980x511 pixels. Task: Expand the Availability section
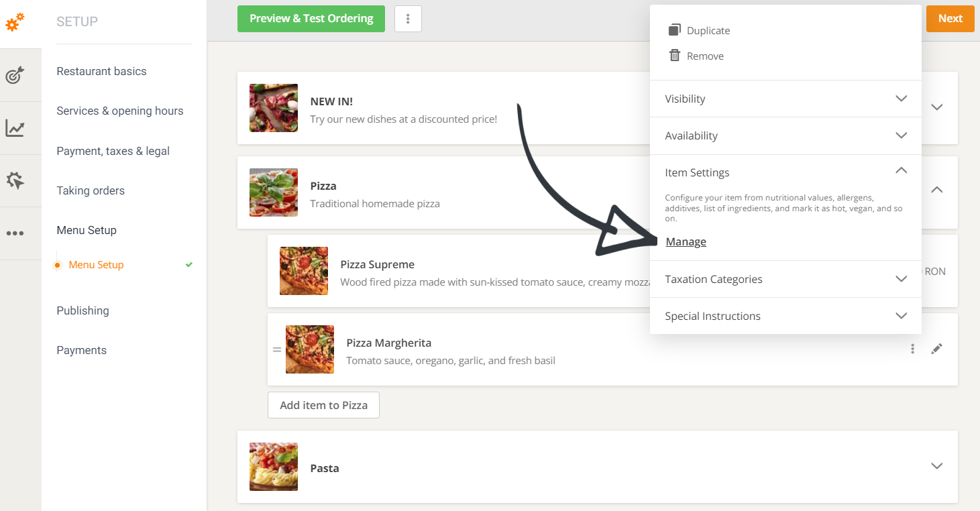pos(901,135)
